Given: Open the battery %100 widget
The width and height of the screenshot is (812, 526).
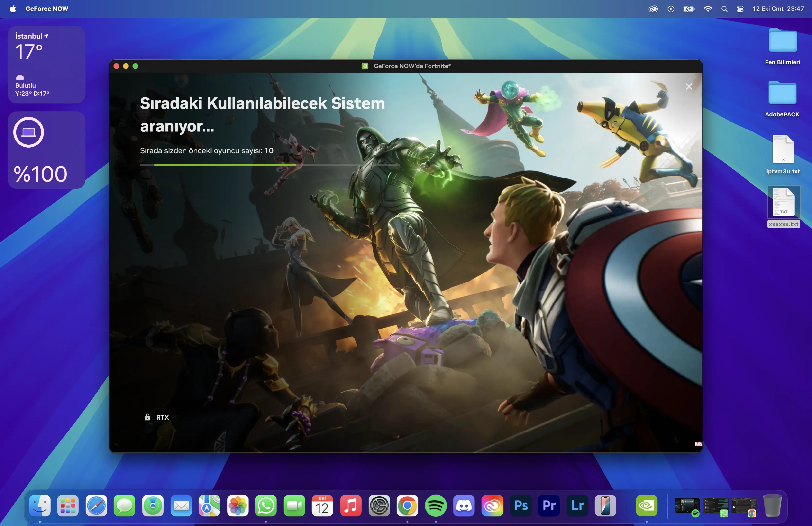Looking at the screenshot, I should coord(46,150).
